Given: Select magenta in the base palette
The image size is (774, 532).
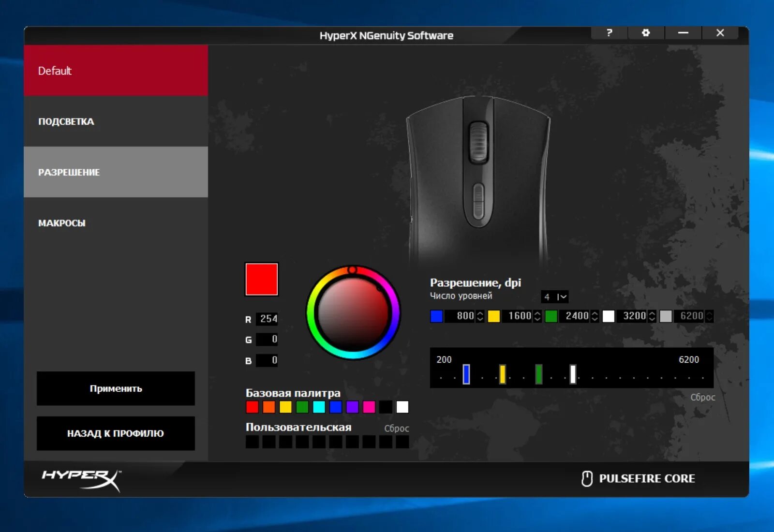Looking at the screenshot, I should pyautogui.click(x=369, y=407).
